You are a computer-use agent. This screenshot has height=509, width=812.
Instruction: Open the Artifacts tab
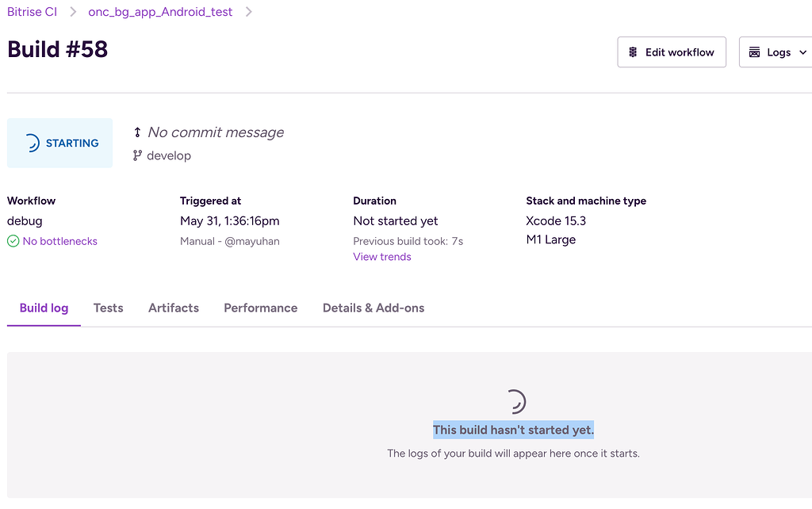tap(174, 308)
